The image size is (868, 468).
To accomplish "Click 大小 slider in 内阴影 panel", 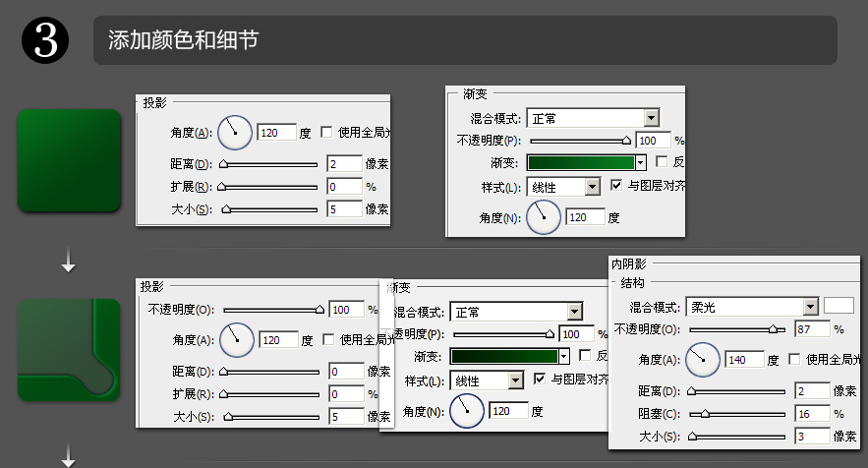I will [736, 437].
